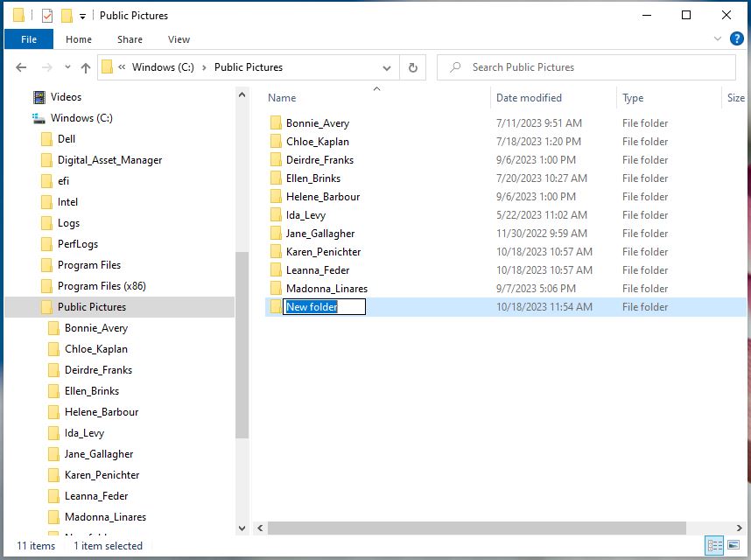Select the Jane_Gallagher folder icon in file list
The height and width of the screenshot is (560, 751).
click(x=276, y=234)
